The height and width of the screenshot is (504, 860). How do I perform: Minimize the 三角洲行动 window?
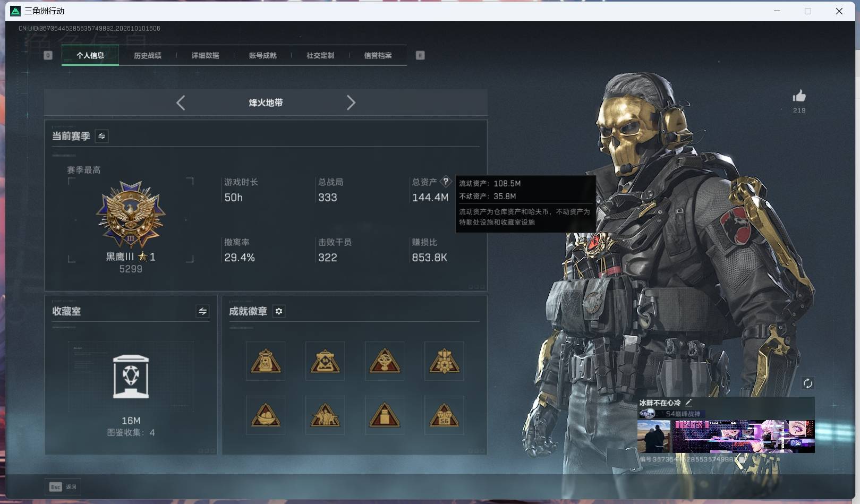777,11
